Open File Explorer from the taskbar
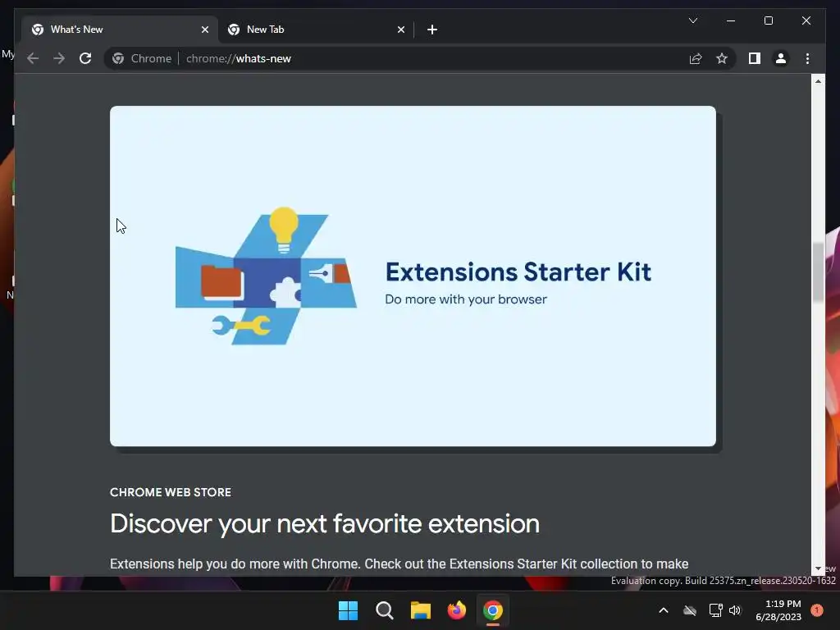This screenshot has height=630, width=840. [x=421, y=610]
